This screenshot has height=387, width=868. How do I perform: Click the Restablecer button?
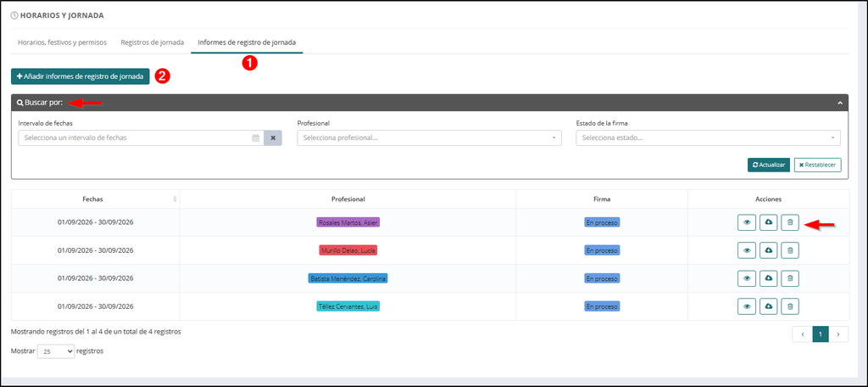(818, 165)
